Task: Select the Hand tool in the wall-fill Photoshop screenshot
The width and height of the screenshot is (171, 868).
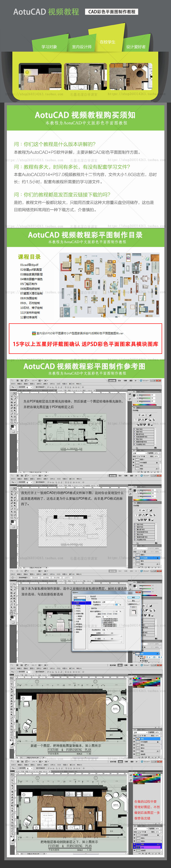Action: pyautogui.click(x=12, y=422)
